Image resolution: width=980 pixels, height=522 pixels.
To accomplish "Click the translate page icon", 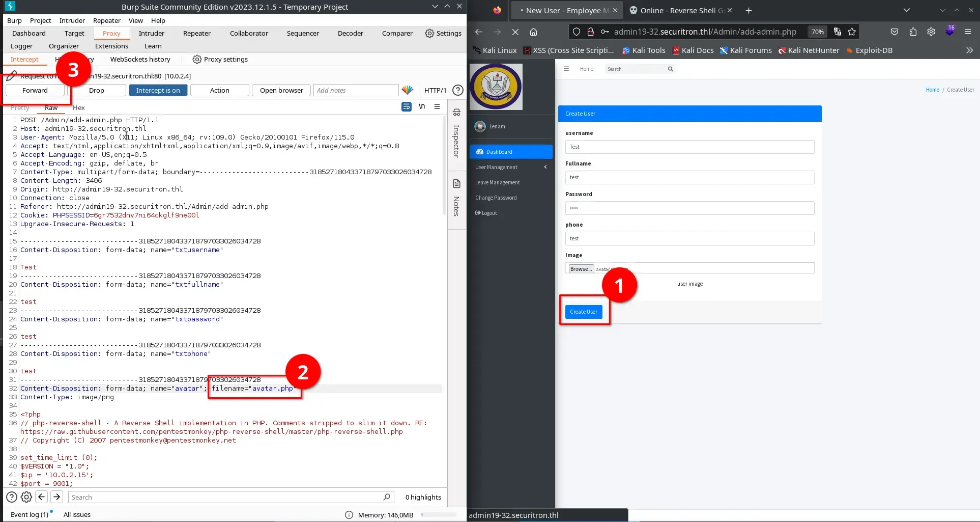I will tap(837, 32).
